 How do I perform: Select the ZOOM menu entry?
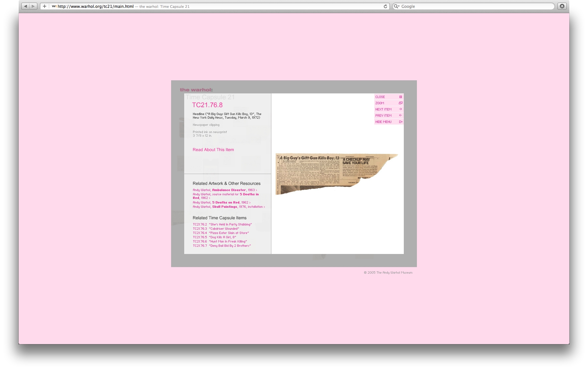pyautogui.click(x=380, y=103)
